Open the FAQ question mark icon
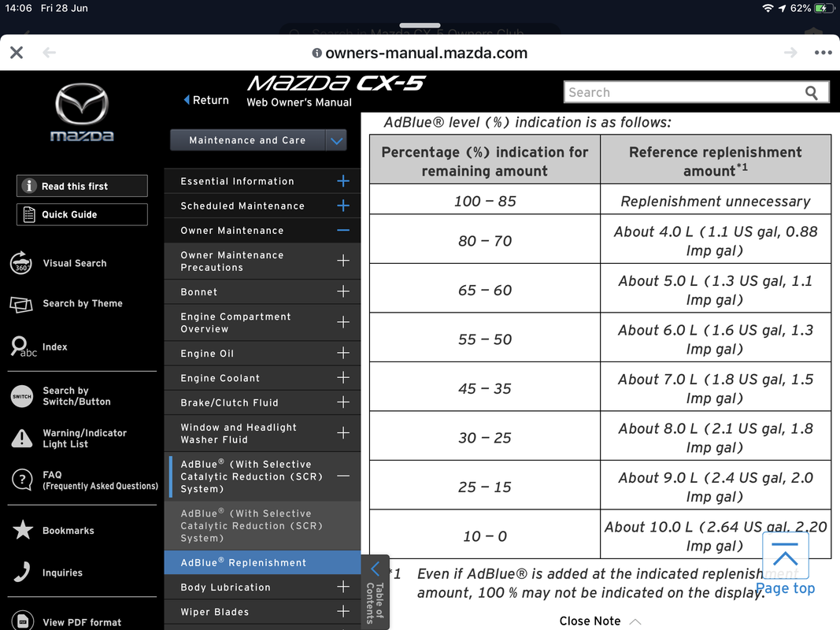 click(x=22, y=480)
